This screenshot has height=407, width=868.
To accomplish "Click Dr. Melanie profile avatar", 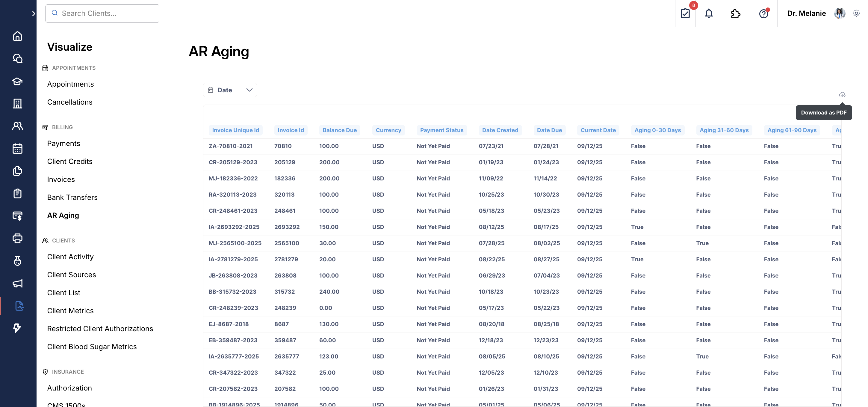I will point(839,13).
